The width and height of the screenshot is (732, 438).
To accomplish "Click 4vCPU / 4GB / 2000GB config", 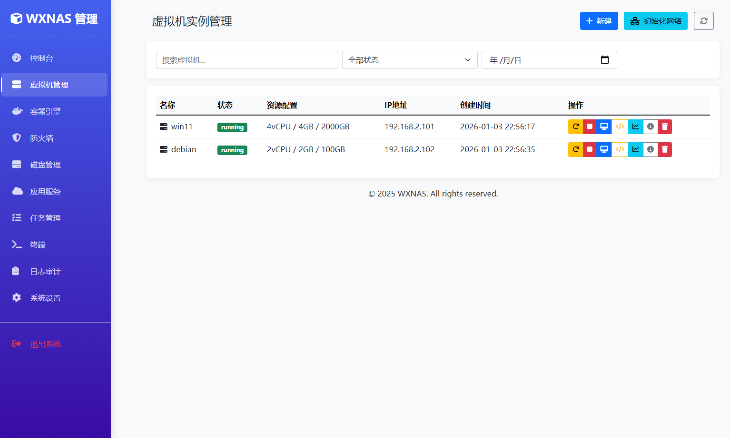I will click(308, 127).
